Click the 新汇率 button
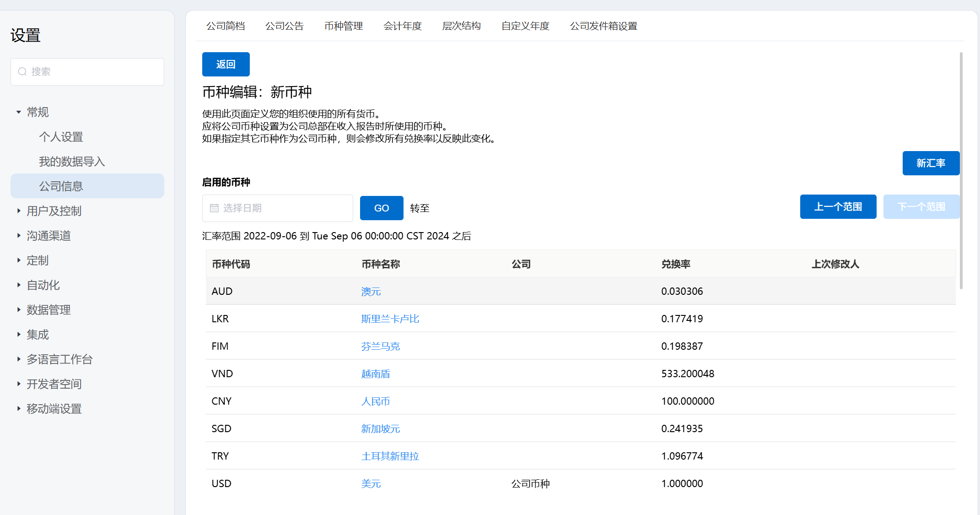980x515 pixels. 930,163
